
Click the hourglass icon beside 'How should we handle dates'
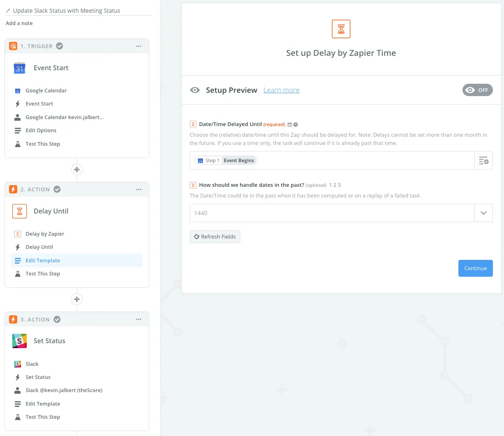coord(193,185)
